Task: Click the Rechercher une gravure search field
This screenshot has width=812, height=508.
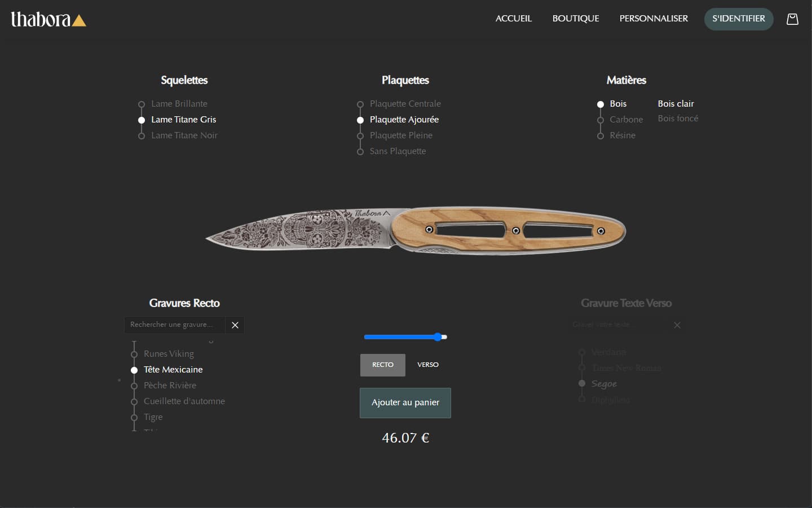Action: [174, 325]
